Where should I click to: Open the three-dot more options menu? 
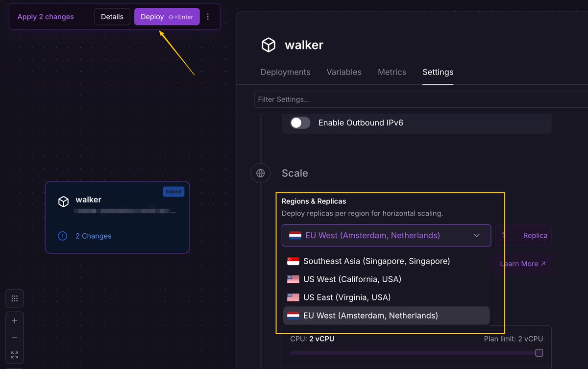point(208,17)
